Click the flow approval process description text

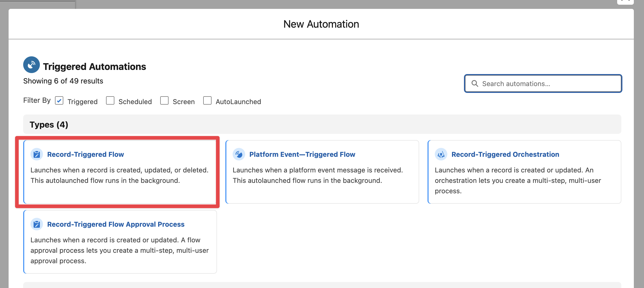click(x=119, y=250)
